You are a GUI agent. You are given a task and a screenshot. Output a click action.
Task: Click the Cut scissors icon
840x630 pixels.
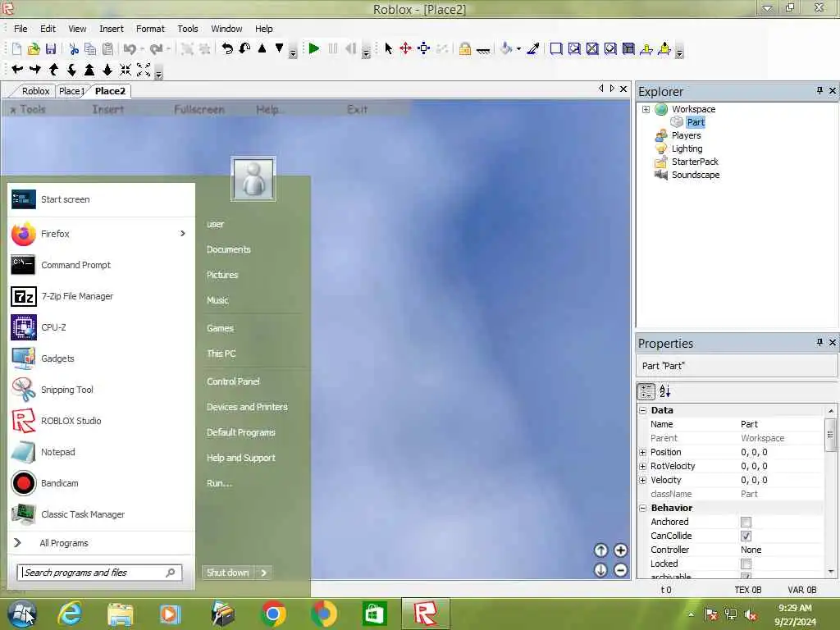pyautogui.click(x=74, y=49)
